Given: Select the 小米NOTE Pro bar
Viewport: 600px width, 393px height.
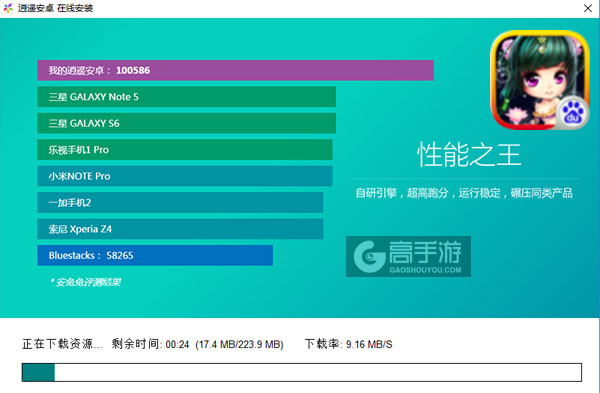Looking at the screenshot, I should point(185,176).
